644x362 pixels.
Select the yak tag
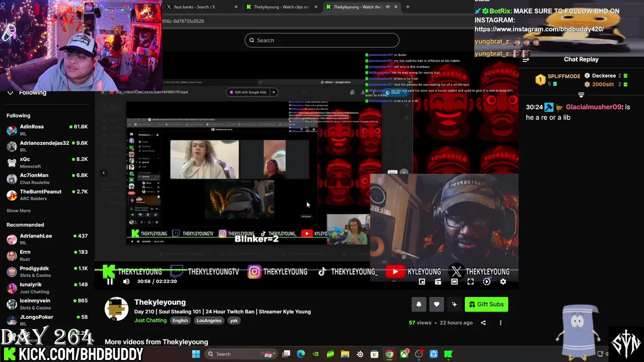[234, 321]
